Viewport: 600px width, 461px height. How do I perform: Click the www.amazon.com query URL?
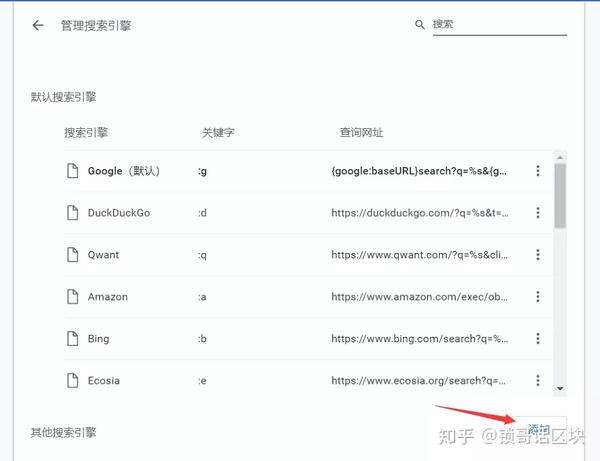(419, 296)
